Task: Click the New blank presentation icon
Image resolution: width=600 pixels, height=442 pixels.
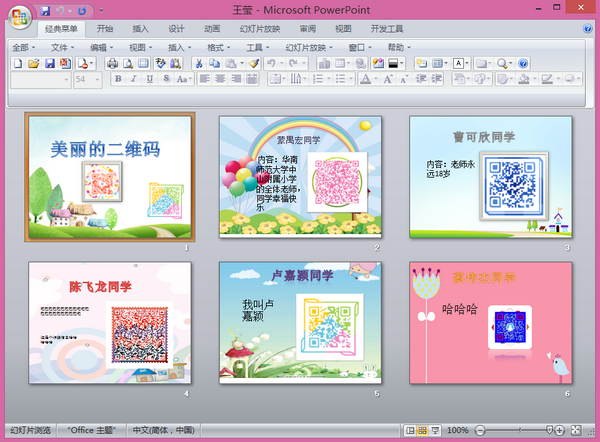Action: click(x=18, y=63)
